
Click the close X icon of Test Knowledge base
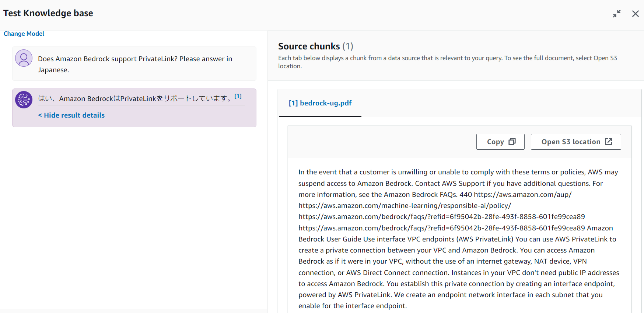click(636, 14)
